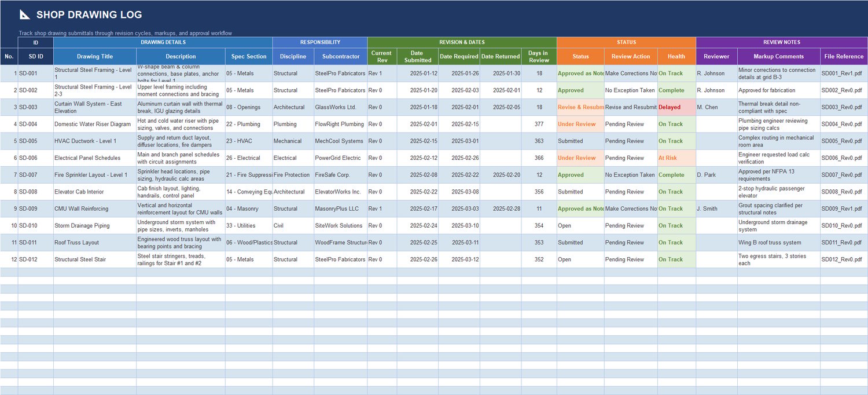Select the 'CMU Wall Reinforcing' cell

tap(95, 209)
